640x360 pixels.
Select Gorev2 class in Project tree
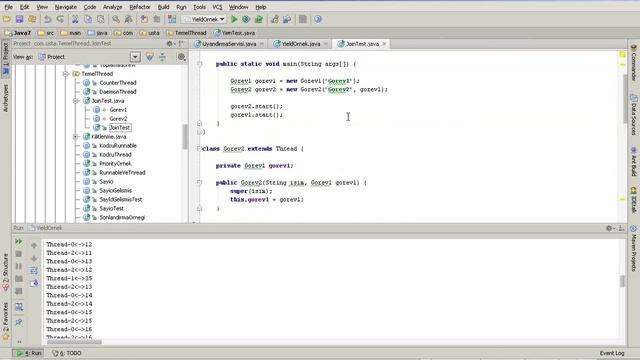118,119
